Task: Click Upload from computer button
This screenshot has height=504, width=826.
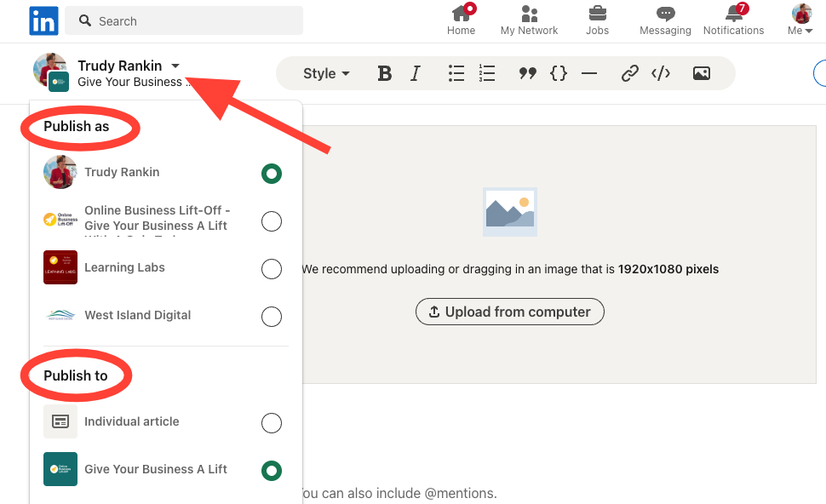Action: 509,312
